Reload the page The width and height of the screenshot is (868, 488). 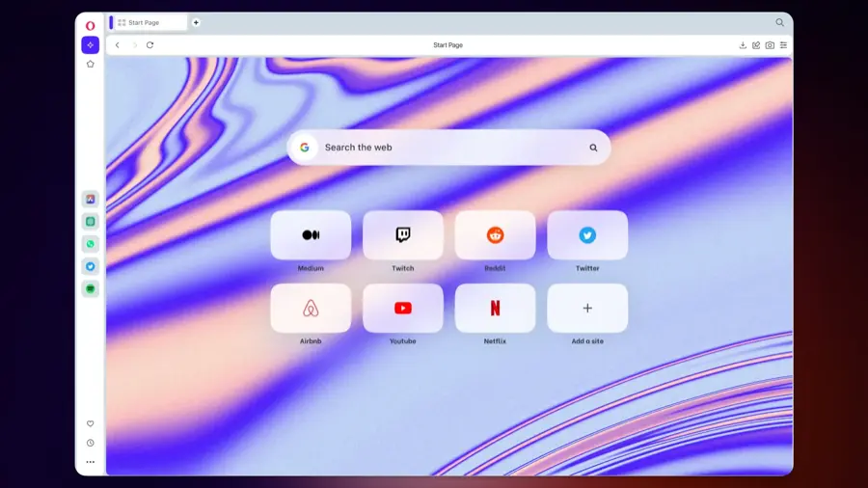tap(150, 45)
